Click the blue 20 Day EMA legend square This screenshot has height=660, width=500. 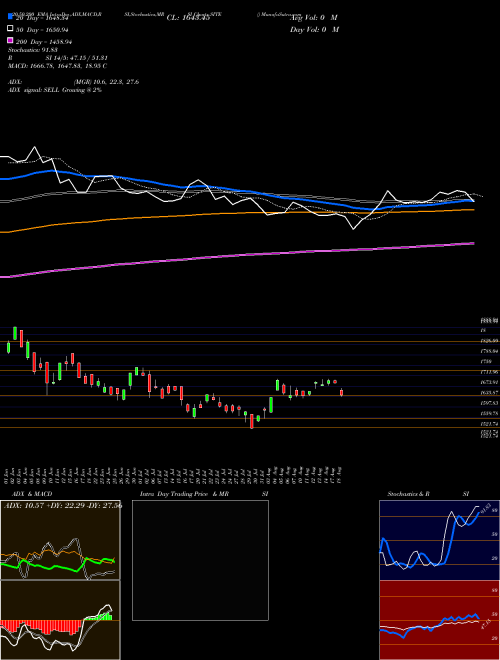pos(11,17)
